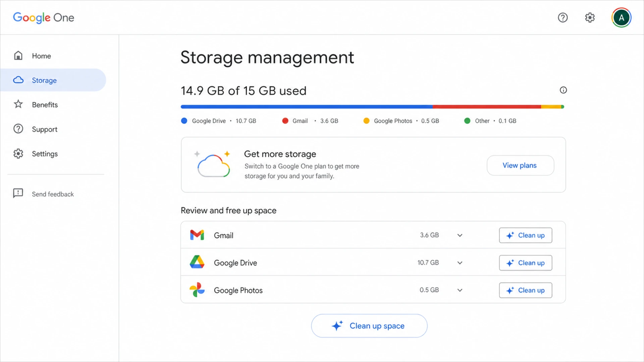Select Storage in the sidebar
This screenshot has height=362, width=644.
coord(53,80)
